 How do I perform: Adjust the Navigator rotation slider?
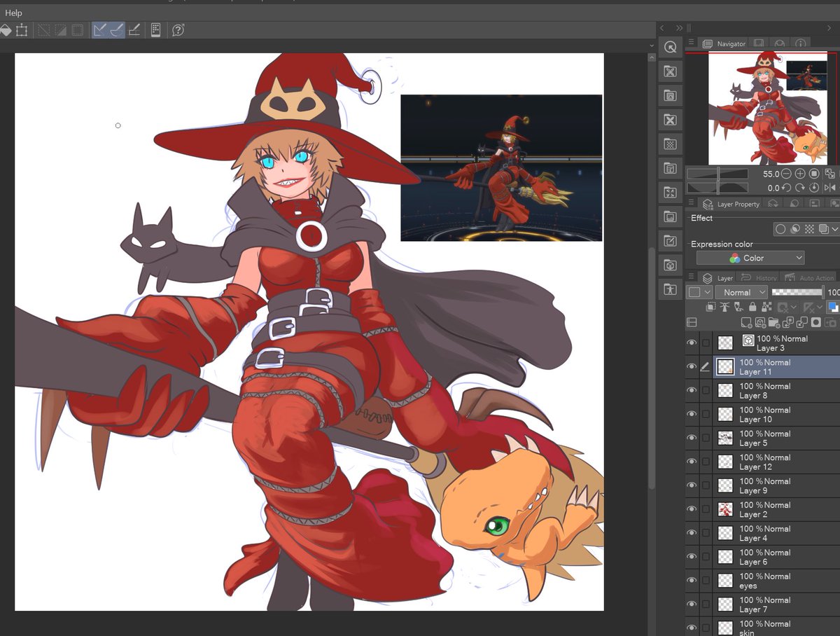tap(717, 188)
